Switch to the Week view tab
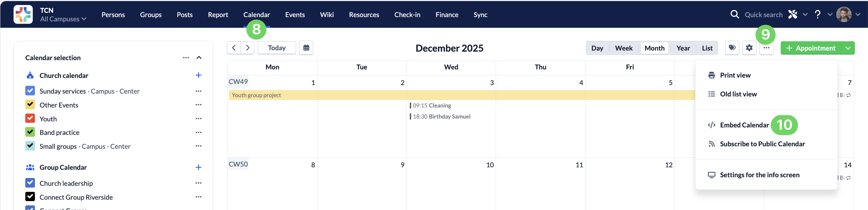 tap(624, 48)
